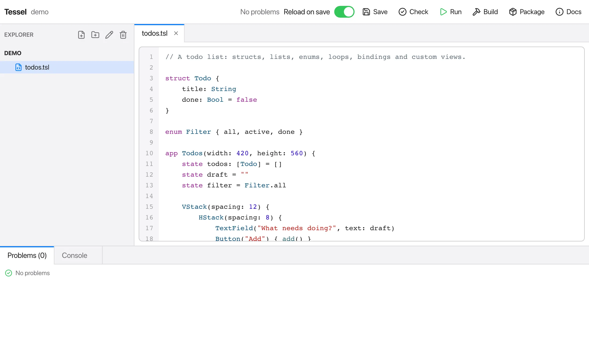Click the TextField code line
Screen dimensions: 589x364
click(x=305, y=228)
